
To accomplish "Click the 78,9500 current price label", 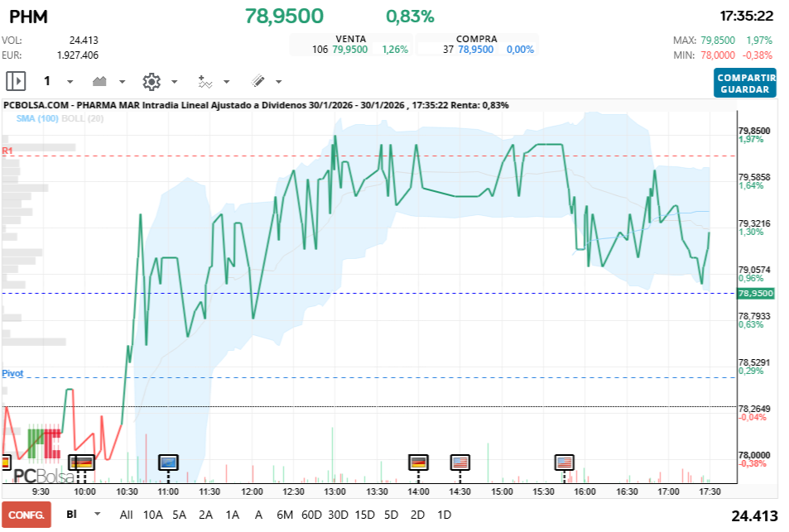I will click(755, 293).
